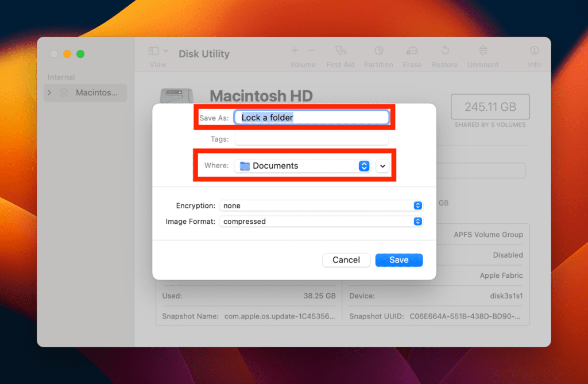Open the Info toolbar icon
The width and height of the screenshot is (588, 384).
pos(535,51)
